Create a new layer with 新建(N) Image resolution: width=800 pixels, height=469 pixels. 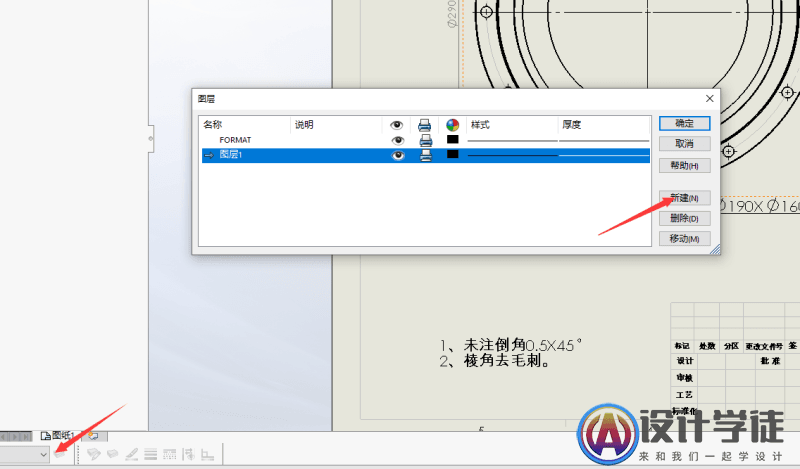click(684, 198)
